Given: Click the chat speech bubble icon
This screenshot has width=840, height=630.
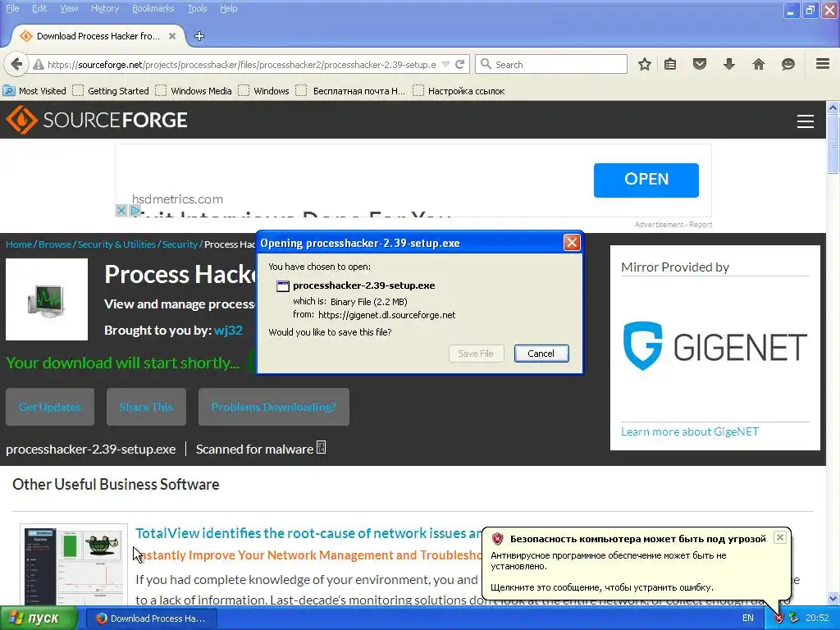Looking at the screenshot, I should point(788,64).
